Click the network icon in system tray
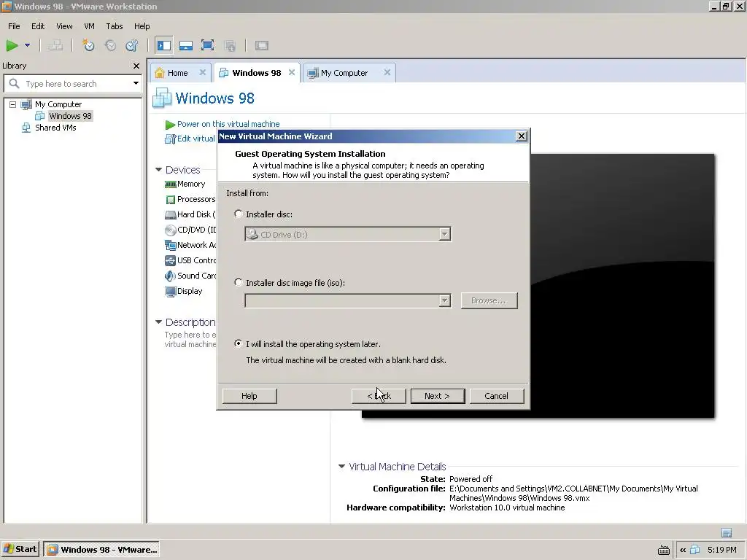 pyautogui.click(x=694, y=550)
